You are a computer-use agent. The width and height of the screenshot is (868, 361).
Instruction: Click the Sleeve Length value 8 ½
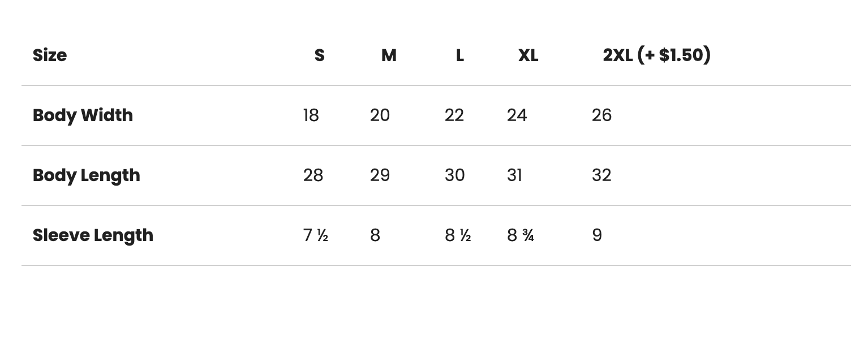458,235
